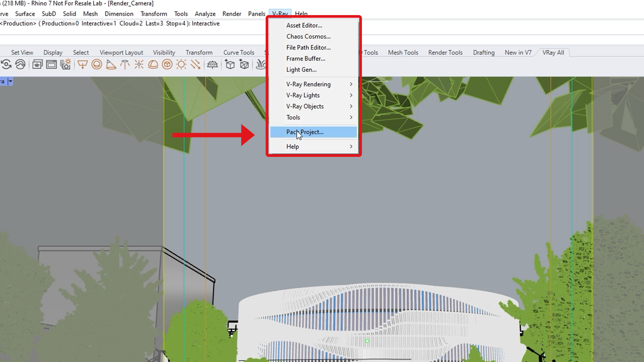Create a V-Ray IES Light
This screenshot has width=644, height=362.
(x=125, y=64)
